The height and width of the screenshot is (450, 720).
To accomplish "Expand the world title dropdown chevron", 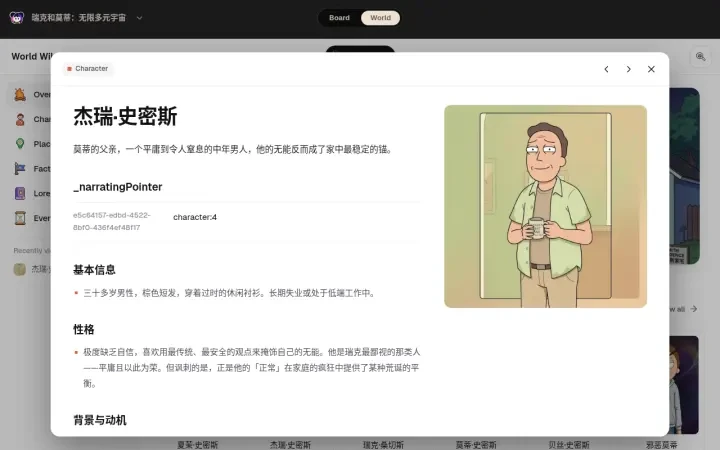I will [x=139, y=18].
